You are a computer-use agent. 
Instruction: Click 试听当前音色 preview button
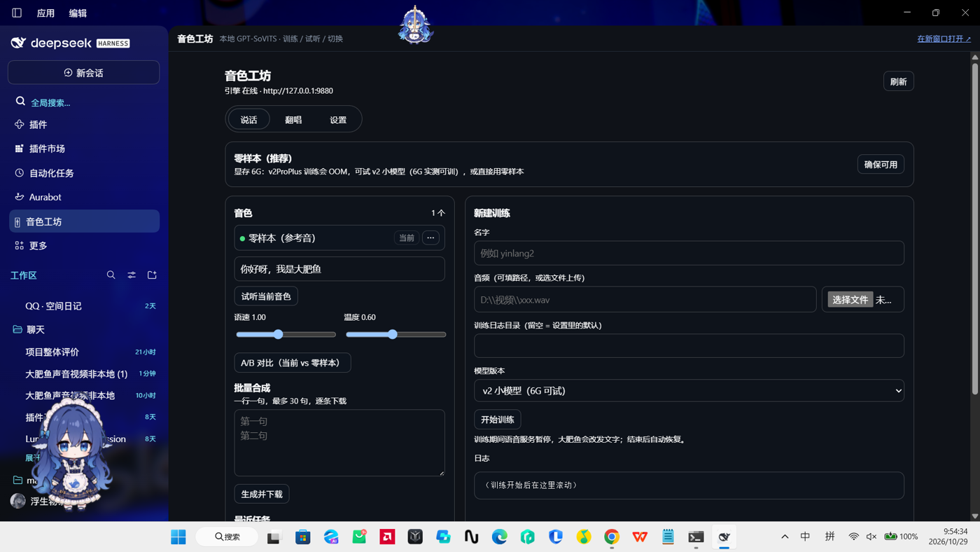(266, 296)
